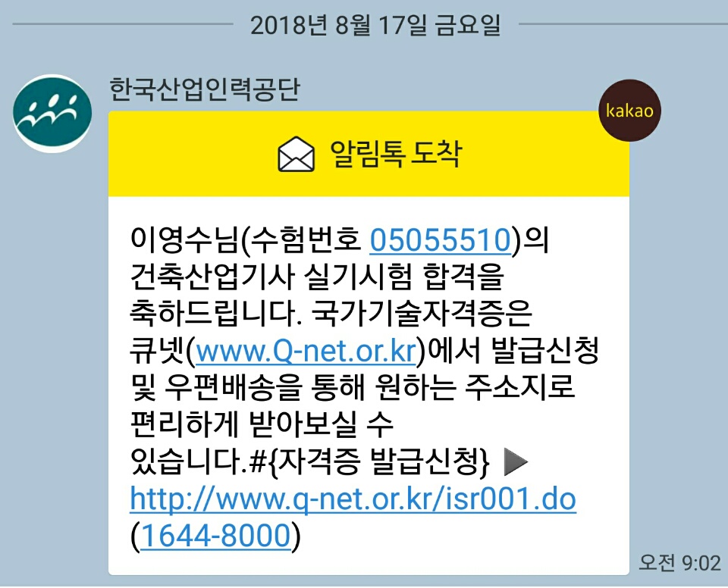Call the 1644-8000 phone number link
The image size is (728, 588).
tap(215, 536)
